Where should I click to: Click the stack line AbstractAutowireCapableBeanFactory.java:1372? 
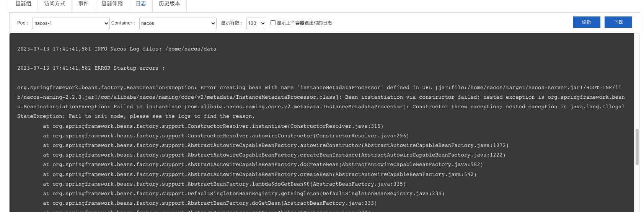276,145
